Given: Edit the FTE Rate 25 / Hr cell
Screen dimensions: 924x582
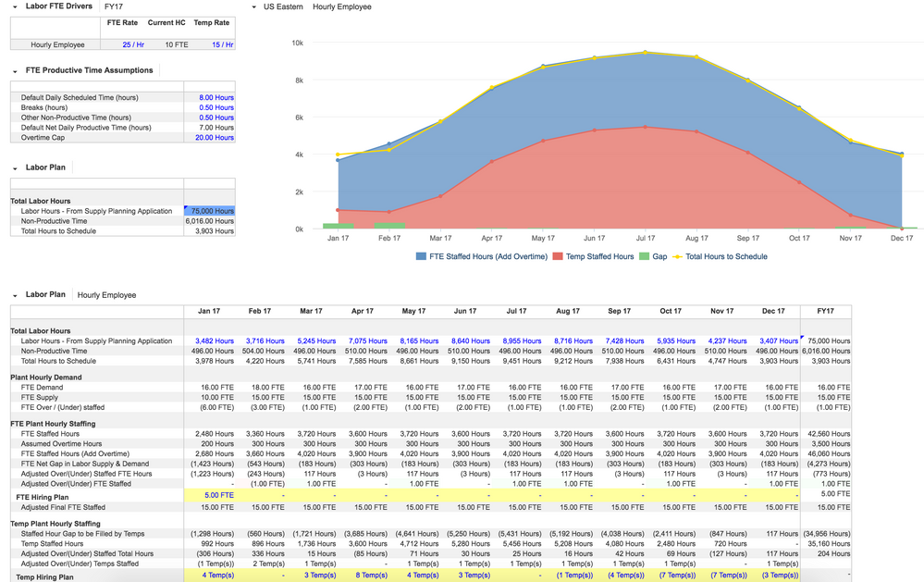Looking at the screenshot, I should point(133,44).
